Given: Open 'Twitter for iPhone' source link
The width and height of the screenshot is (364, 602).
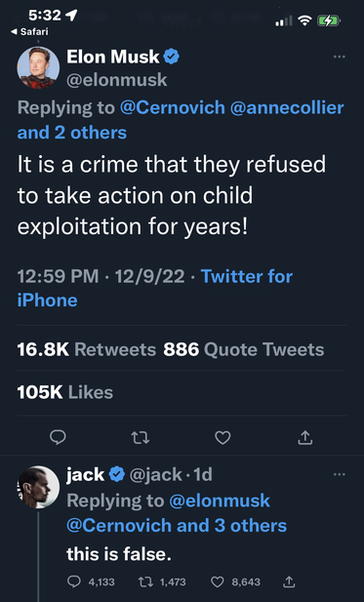Looking at the screenshot, I should (x=155, y=288).
